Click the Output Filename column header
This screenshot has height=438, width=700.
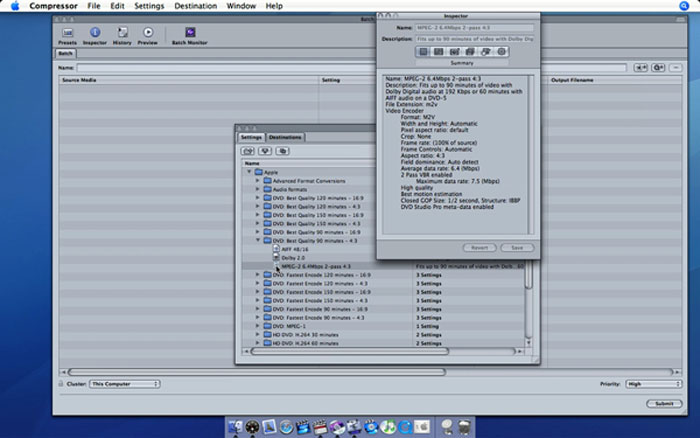tap(615, 80)
